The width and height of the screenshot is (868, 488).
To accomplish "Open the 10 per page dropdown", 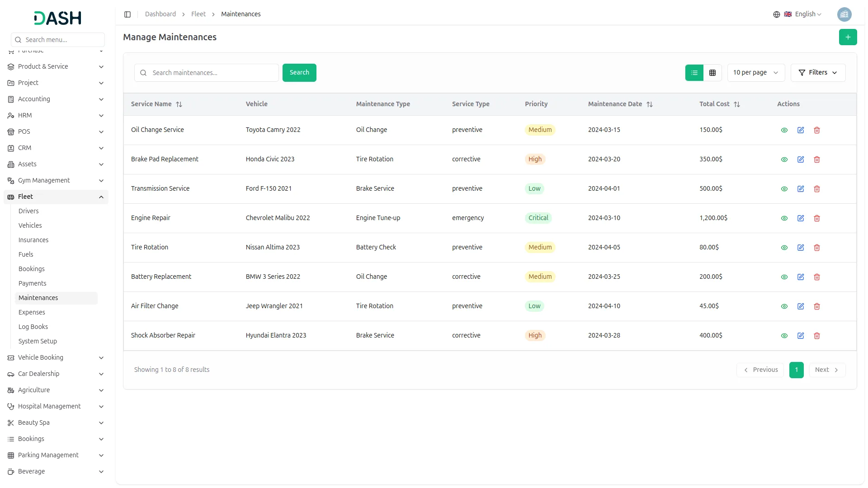I will click(x=755, y=73).
